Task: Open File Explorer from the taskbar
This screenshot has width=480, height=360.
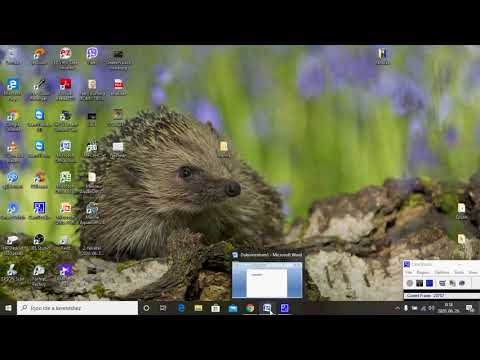Action: [x=198, y=308]
